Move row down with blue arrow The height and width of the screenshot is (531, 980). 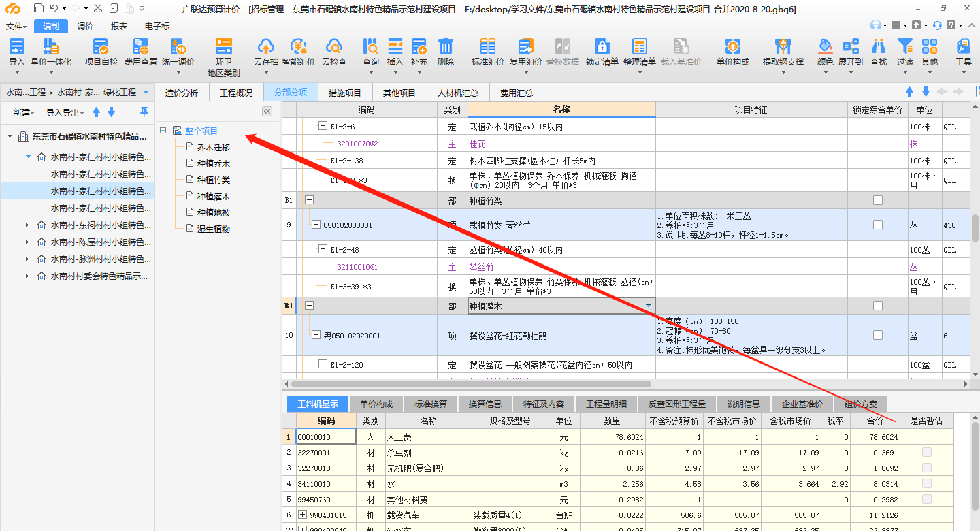point(926,92)
